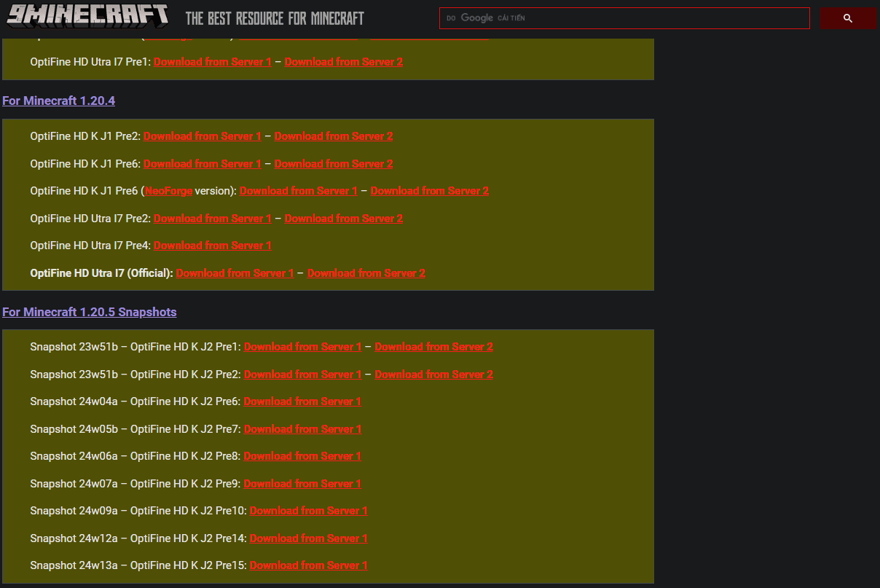Download Snapshot 24w09a Pre10 from Server 1
This screenshot has height=588, width=880.
[x=309, y=511]
